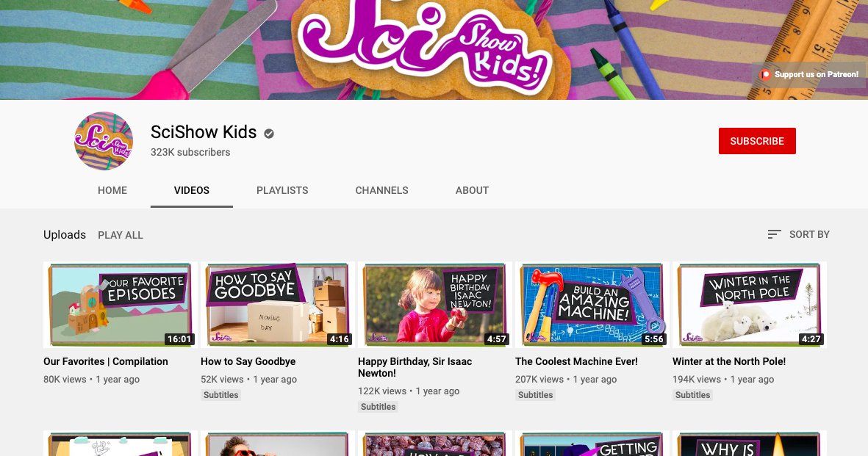Open the CHANNELS tab
The width and height of the screenshot is (868, 456).
point(381,190)
